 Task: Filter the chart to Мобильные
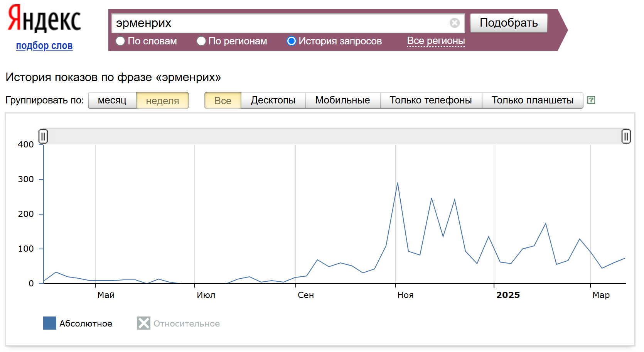point(342,100)
